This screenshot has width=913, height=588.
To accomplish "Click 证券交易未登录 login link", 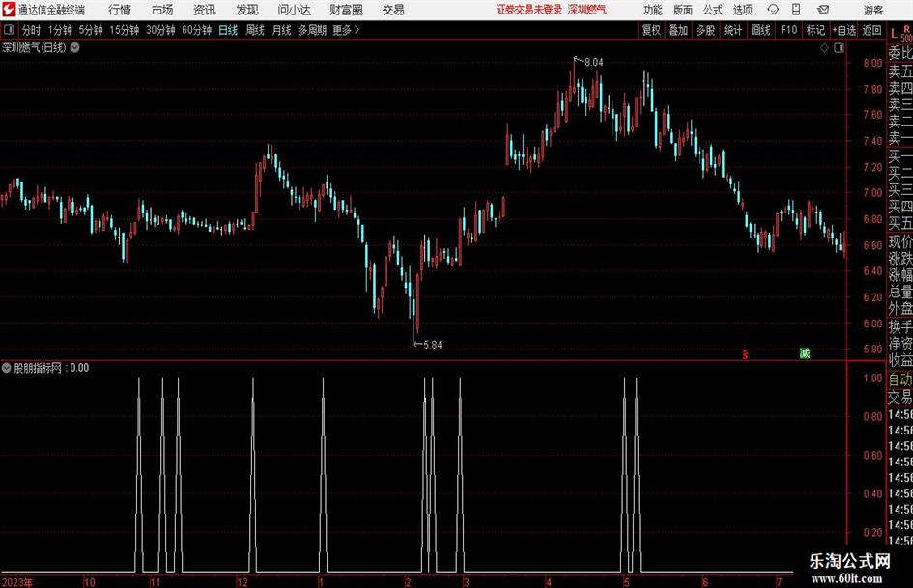I will [529, 10].
